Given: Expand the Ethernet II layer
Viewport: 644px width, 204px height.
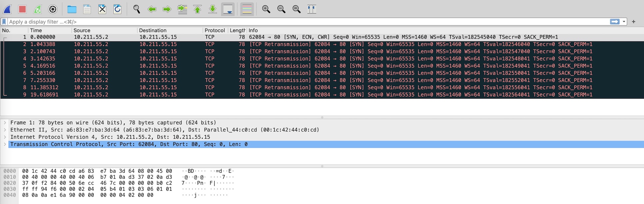Looking at the screenshot, I should point(5,130).
